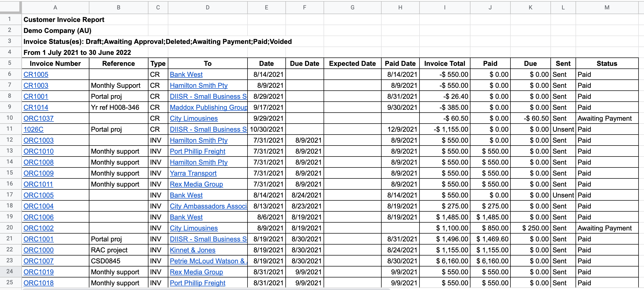Open invoice link ORC1002
This screenshot has width=644, height=290.
pyautogui.click(x=38, y=228)
